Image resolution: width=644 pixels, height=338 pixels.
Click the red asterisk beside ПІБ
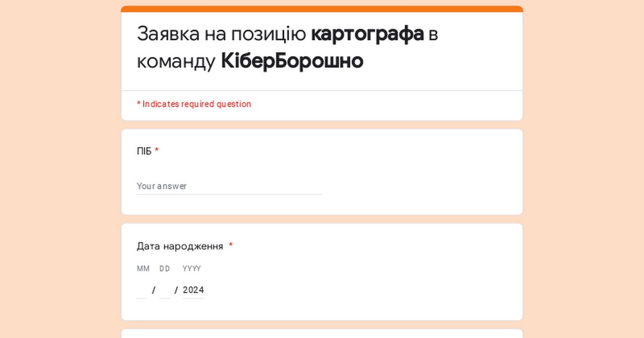[x=157, y=151]
